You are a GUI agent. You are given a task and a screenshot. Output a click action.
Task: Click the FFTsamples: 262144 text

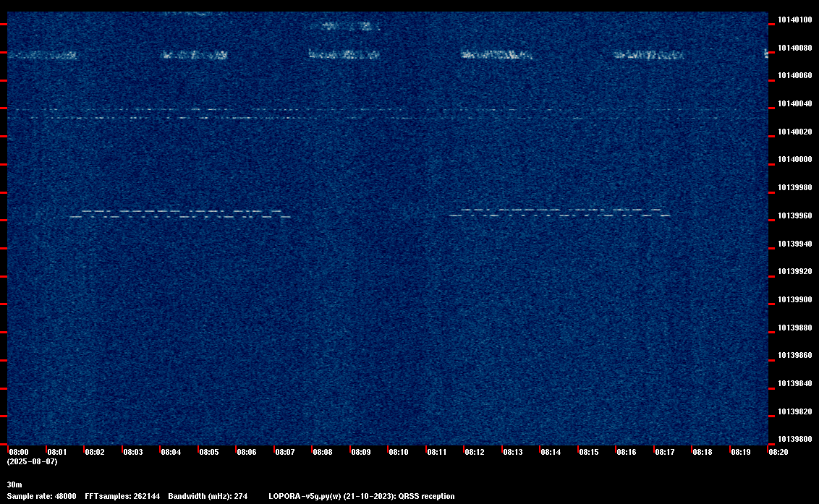point(122,497)
